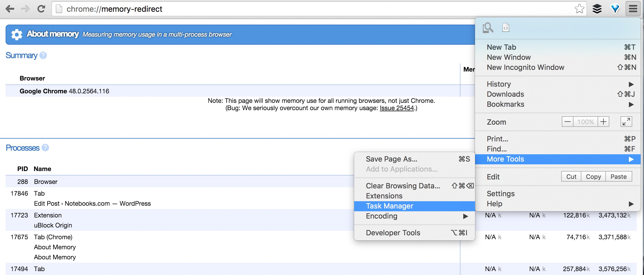Viewport: 644px width, 275px height.
Task: Open Developer Tools from the submenu
Action: point(415,233)
